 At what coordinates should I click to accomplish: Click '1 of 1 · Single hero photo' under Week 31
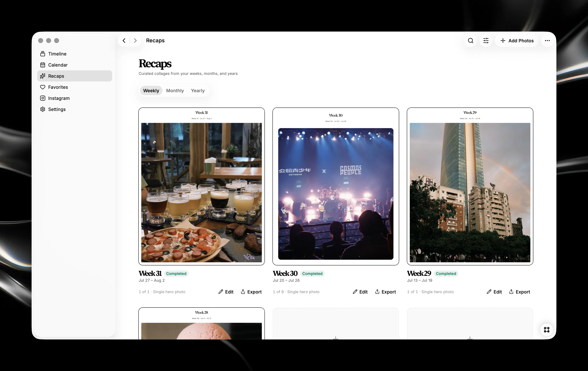click(162, 292)
